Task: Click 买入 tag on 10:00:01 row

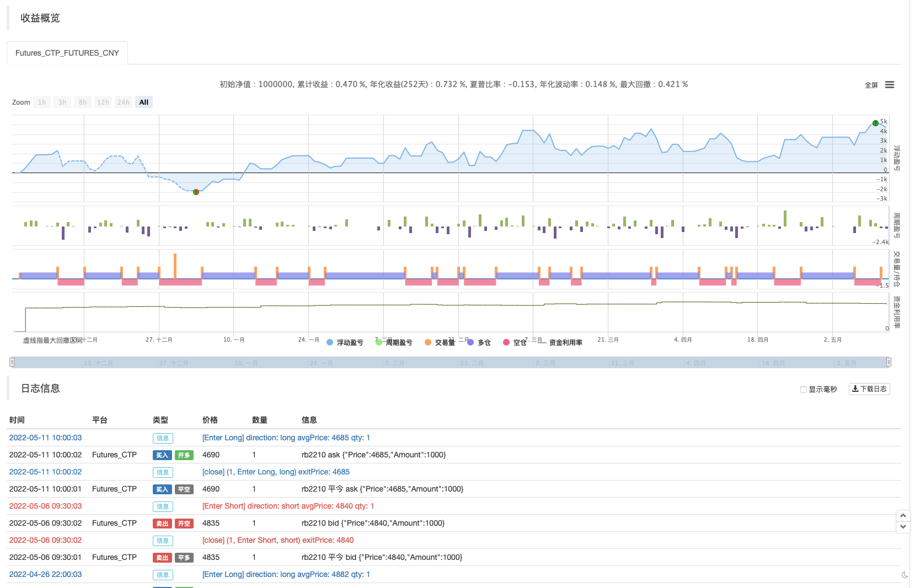Action: (x=162, y=489)
